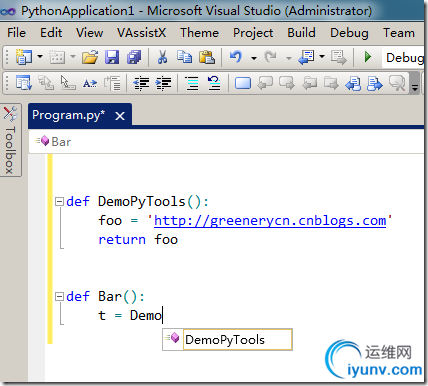428x386 pixels.
Task: Go to next bookmark in folder icon
Action: pyautogui.click(x=331, y=83)
